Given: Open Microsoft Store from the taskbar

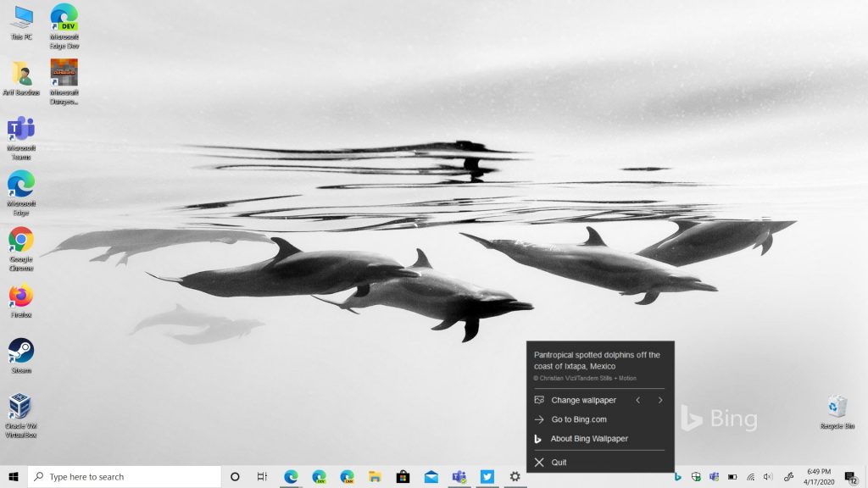Looking at the screenshot, I should coord(403,477).
